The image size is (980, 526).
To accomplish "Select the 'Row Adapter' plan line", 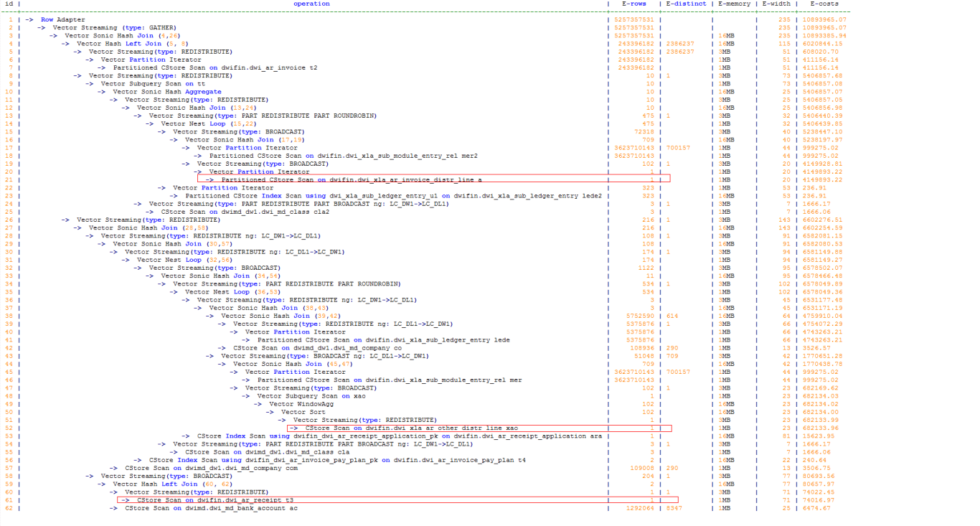I will click(62, 19).
